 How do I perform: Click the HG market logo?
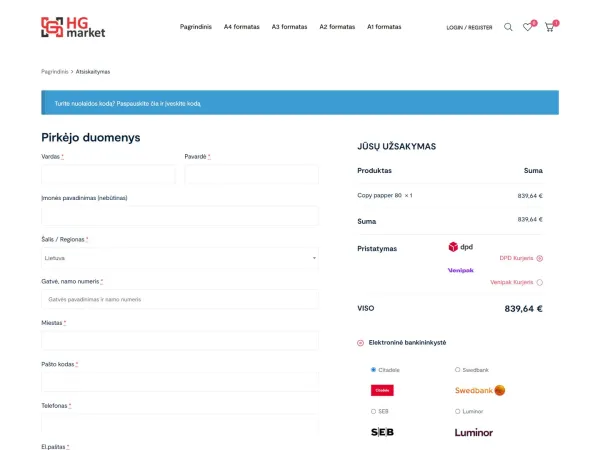pyautogui.click(x=73, y=27)
